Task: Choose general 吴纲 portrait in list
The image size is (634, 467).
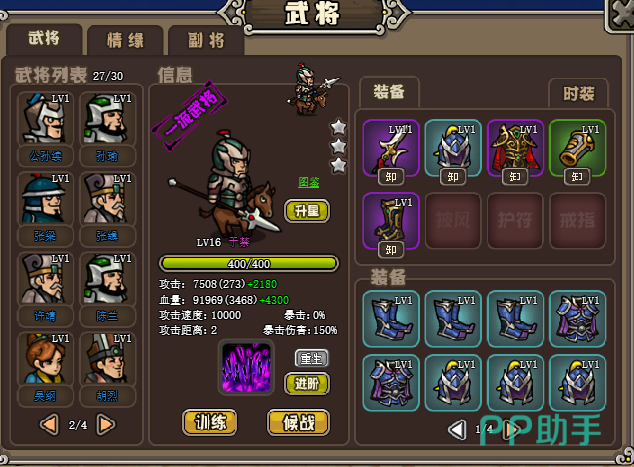Action: 45,358
